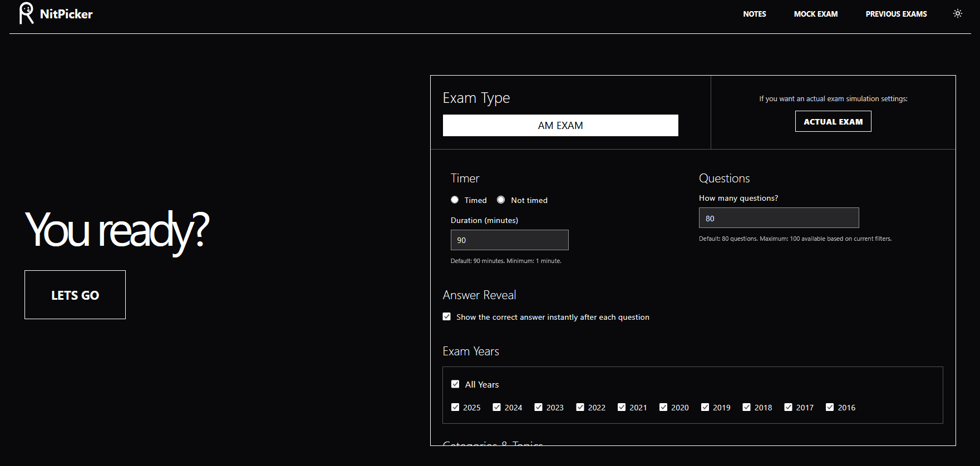Apply ACTUAL EXAM simulation settings
Viewport: 980px width, 466px height.
[x=833, y=121]
